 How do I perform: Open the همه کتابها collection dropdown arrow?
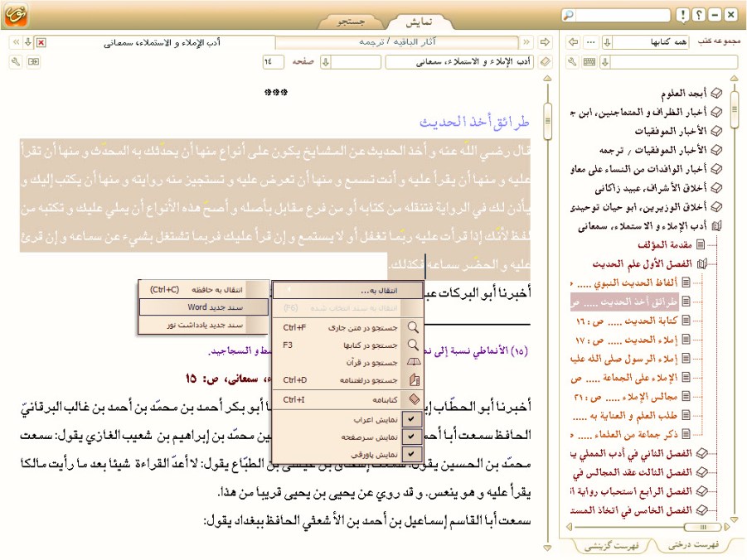pos(607,42)
